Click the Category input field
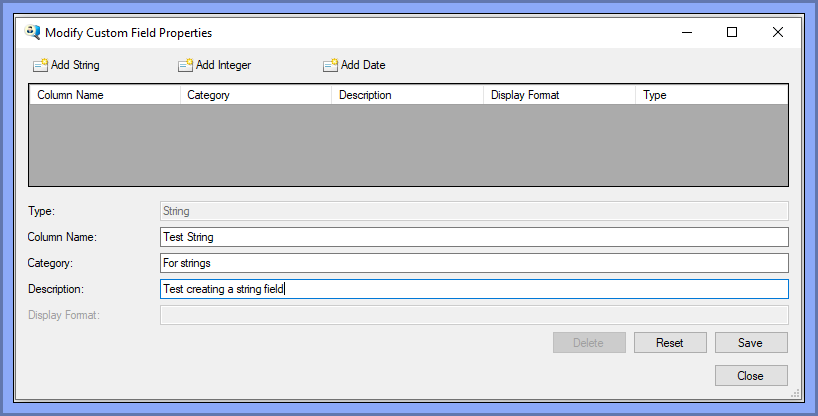818x416 pixels. (474, 263)
